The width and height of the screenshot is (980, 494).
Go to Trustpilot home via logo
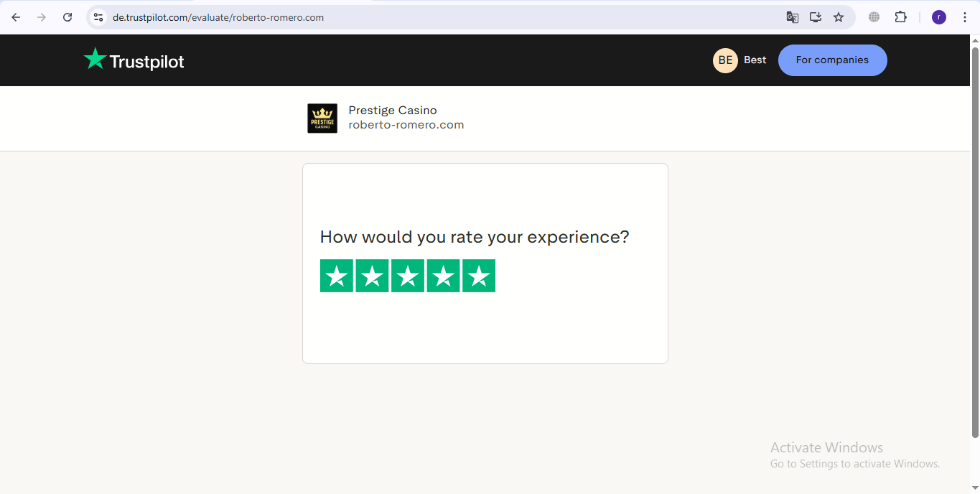point(134,60)
